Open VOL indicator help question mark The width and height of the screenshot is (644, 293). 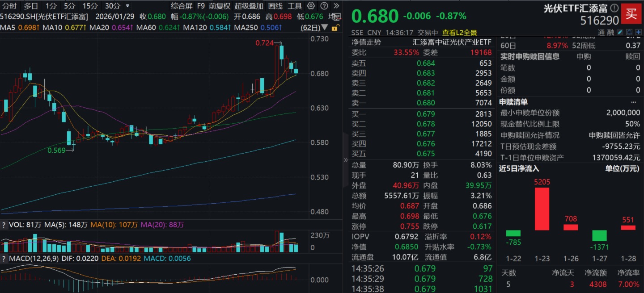pyautogui.click(x=4, y=225)
